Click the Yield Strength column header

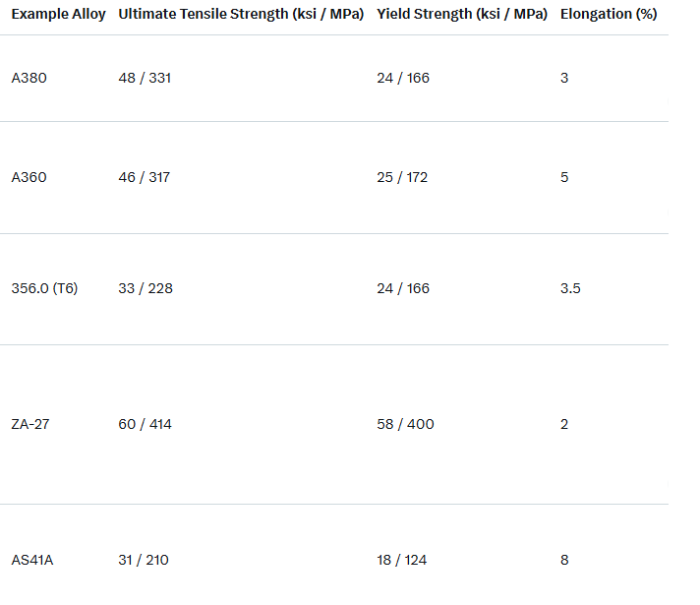[x=462, y=15]
